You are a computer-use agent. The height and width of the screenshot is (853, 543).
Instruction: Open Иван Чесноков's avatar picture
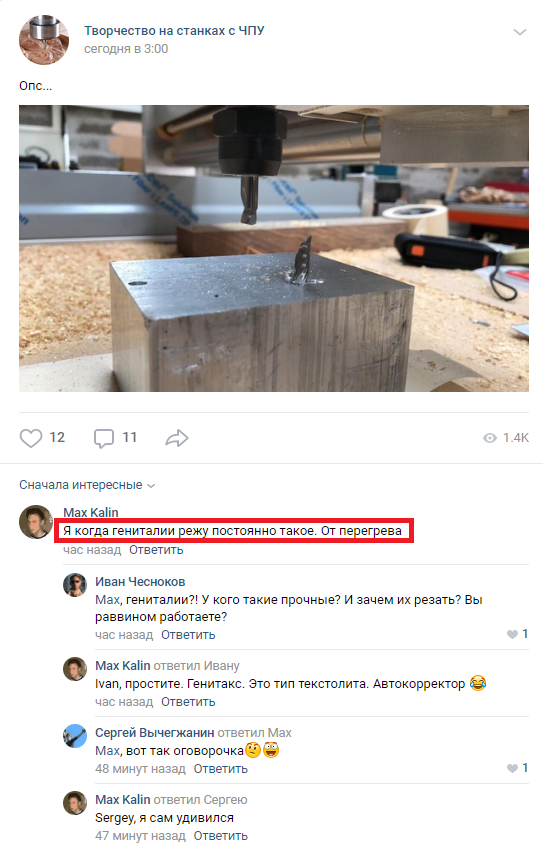click(x=75, y=585)
